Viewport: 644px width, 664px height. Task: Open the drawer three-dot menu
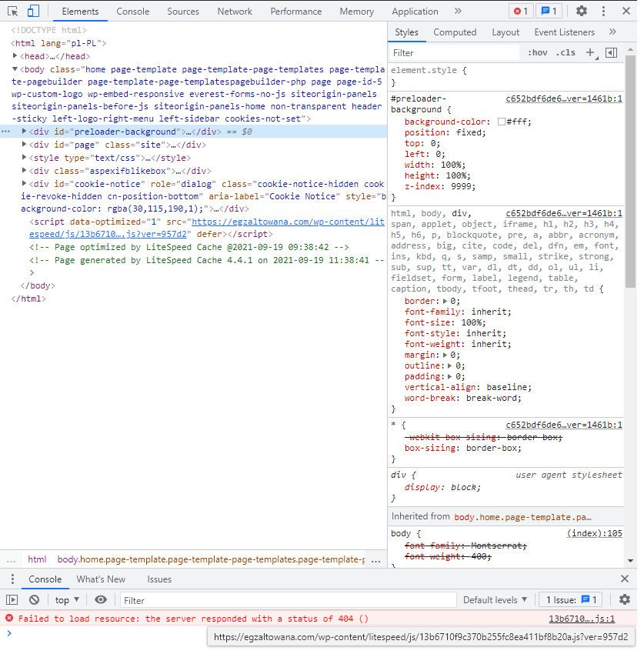tap(13, 579)
